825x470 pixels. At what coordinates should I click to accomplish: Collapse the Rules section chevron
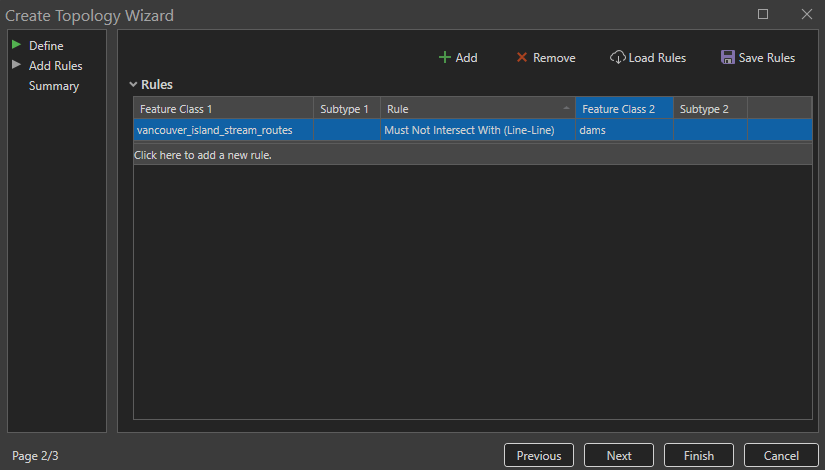(132, 85)
